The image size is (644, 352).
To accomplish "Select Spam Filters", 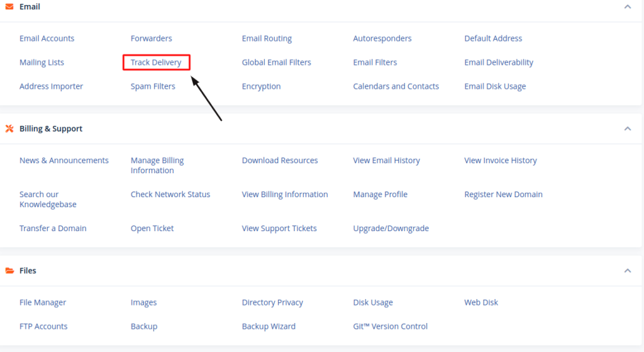I will click(153, 86).
